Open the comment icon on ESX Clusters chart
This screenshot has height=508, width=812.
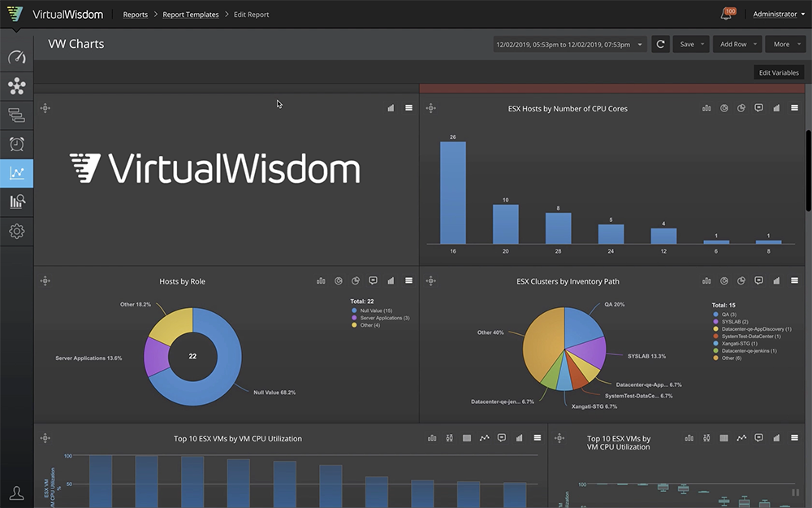758,280
